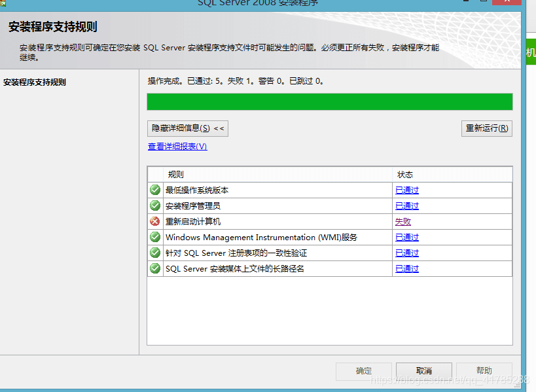Click the 重新运行(R) button

coord(487,128)
